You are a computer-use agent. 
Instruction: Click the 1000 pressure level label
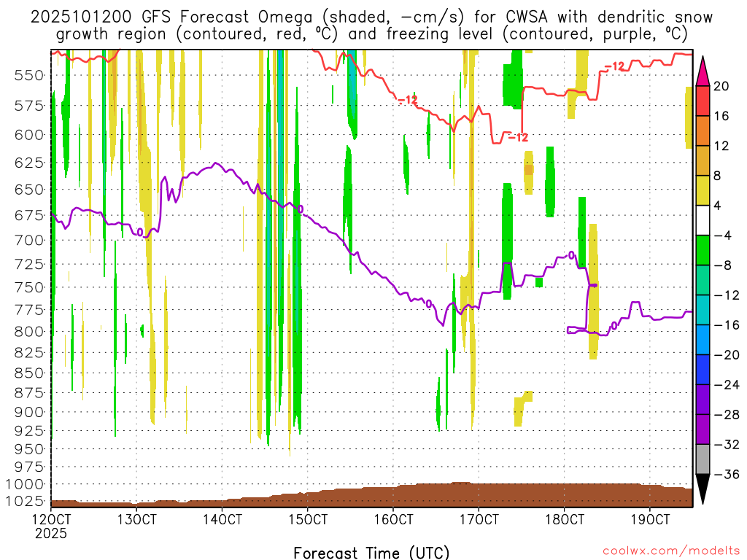pos(25,484)
